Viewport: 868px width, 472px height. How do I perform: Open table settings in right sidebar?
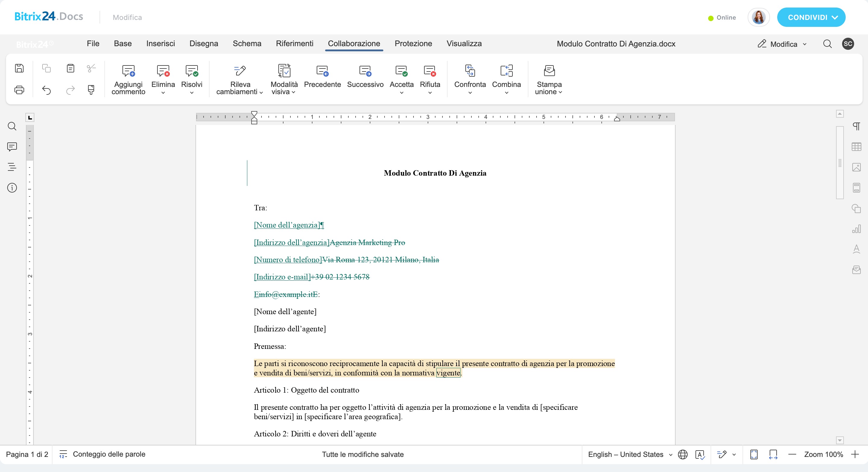[856, 147]
